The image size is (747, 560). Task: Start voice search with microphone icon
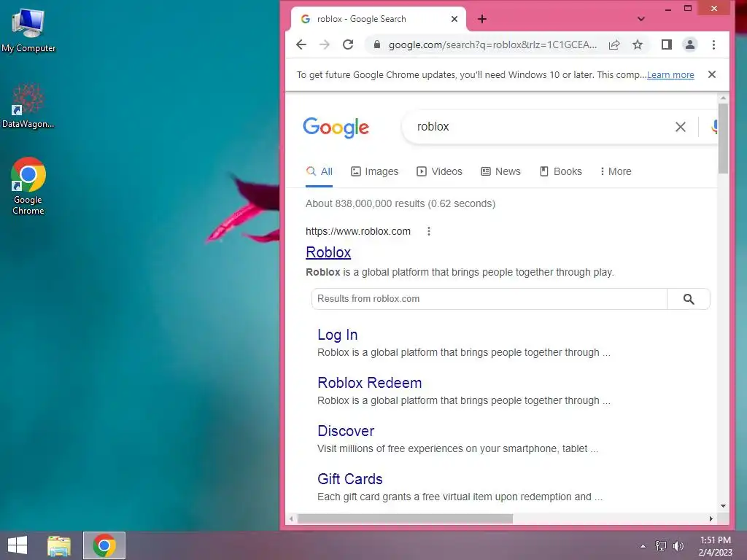pos(714,127)
